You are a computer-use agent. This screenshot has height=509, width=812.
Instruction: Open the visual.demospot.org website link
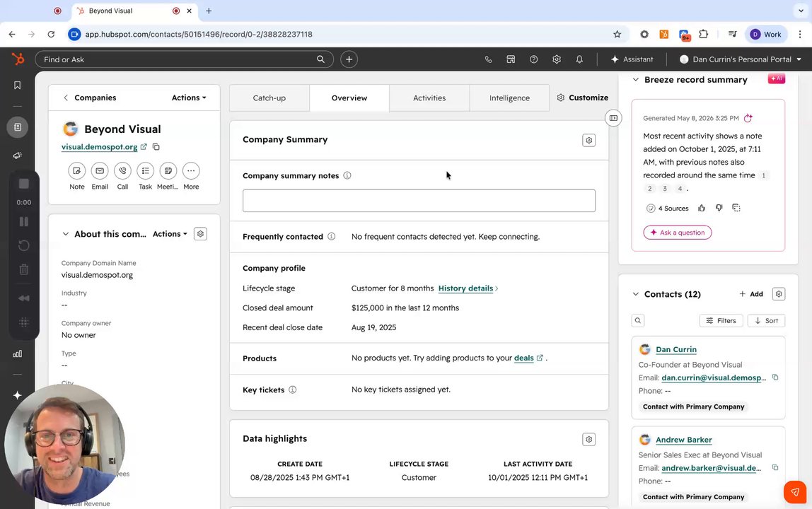click(100, 147)
